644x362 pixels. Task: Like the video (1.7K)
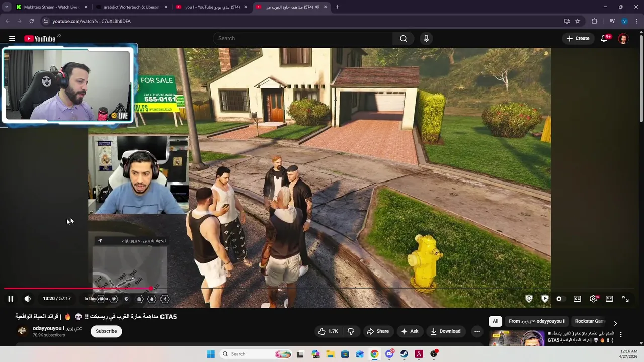click(x=328, y=331)
